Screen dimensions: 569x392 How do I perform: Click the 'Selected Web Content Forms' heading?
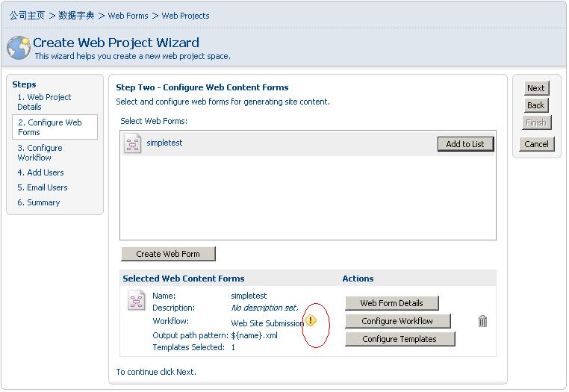pyautogui.click(x=184, y=279)
